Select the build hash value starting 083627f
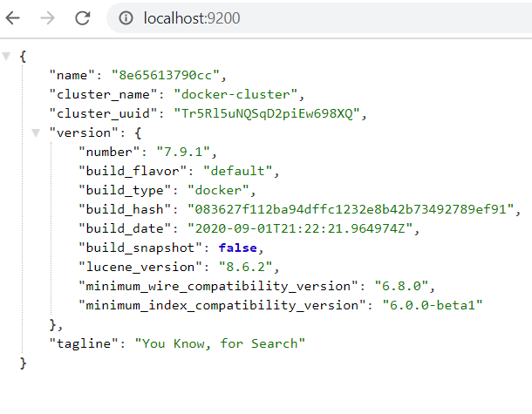Image resolution: width=532 pixels, height=414 pixels. (351, 209)
